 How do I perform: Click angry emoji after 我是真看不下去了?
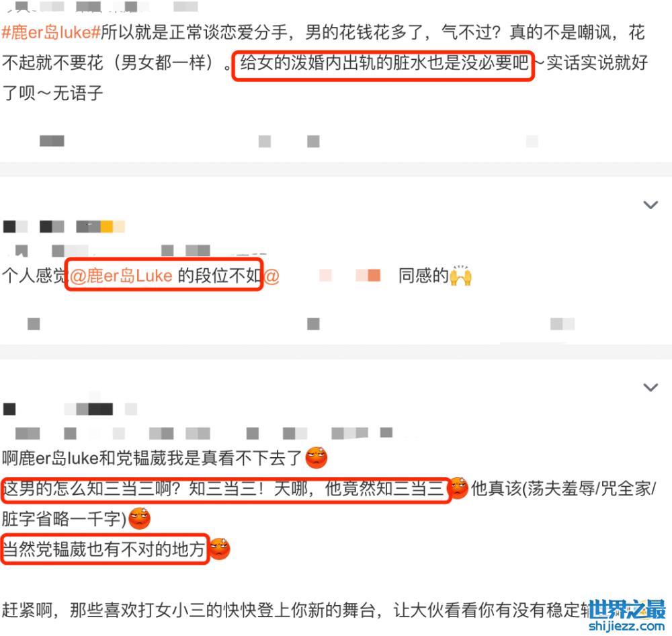click(x=317, y=458)
